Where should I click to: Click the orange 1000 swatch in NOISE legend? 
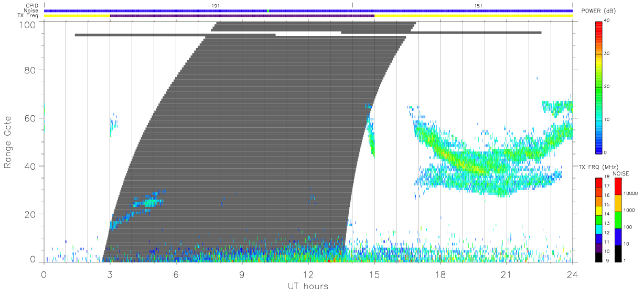(619, 203)
